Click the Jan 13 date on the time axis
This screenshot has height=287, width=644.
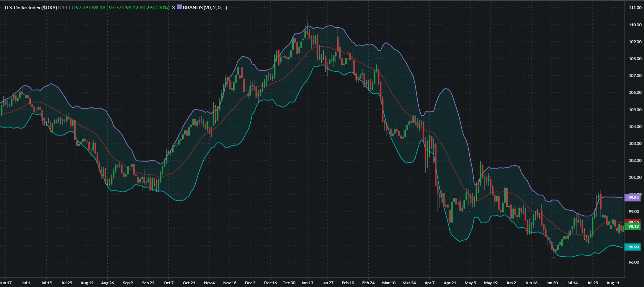pyautogui.click(x=307, y=283)
